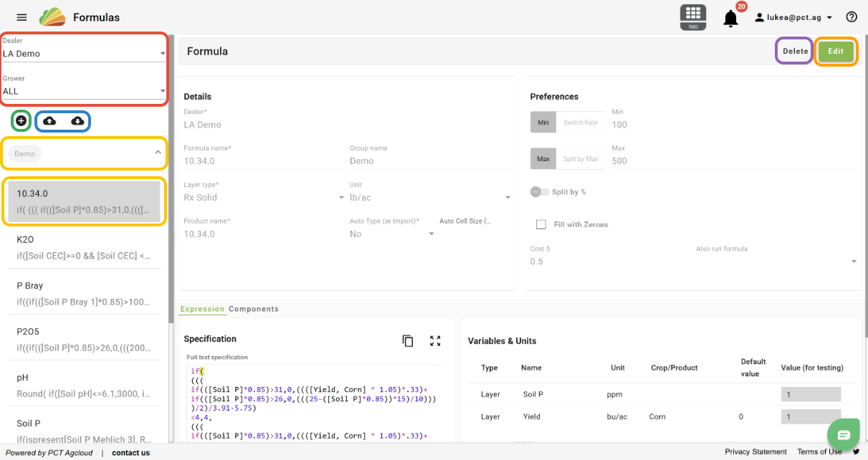Toggle the Min switch rate button

(x=543, y=123)
